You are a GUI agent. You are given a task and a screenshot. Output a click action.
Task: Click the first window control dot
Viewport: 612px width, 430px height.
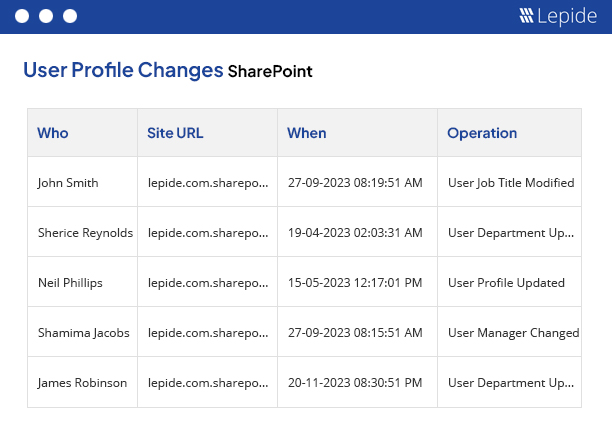pyautogui.click(x=21, y=16)
